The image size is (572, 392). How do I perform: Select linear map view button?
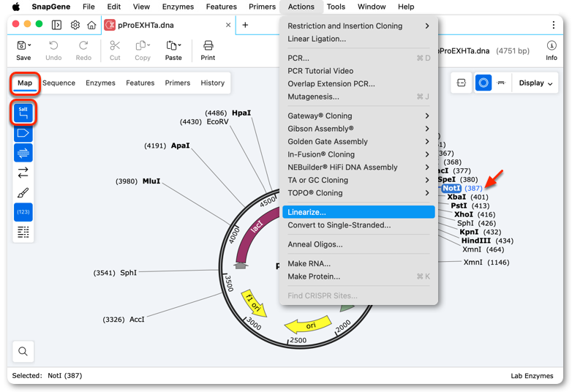click(x=501, y=83)
